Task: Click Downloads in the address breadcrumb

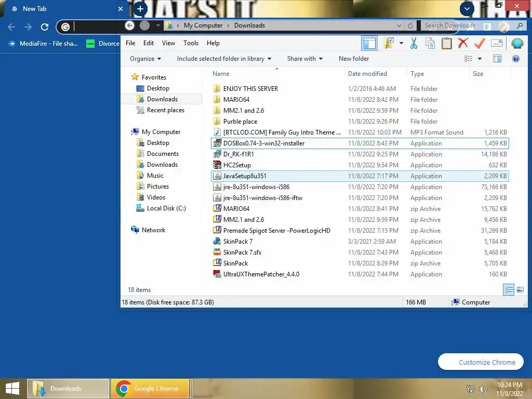Action: pyautogui.click(x=249, y=25)
